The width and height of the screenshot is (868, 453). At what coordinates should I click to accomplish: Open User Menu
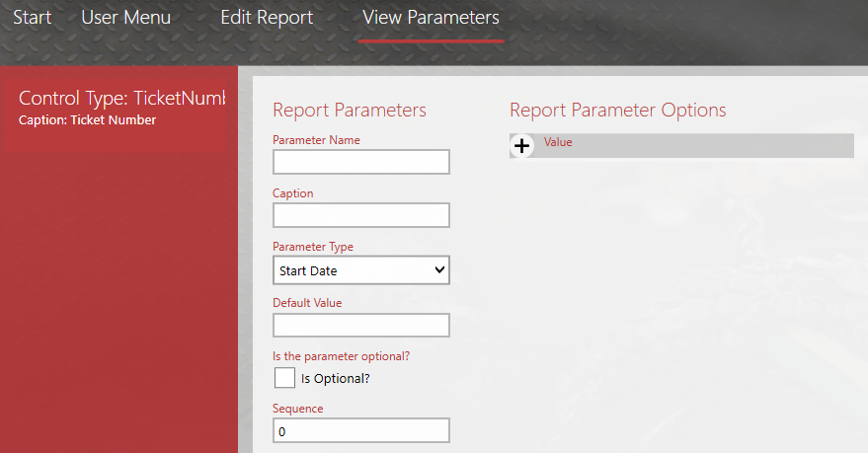pos(125,18)
